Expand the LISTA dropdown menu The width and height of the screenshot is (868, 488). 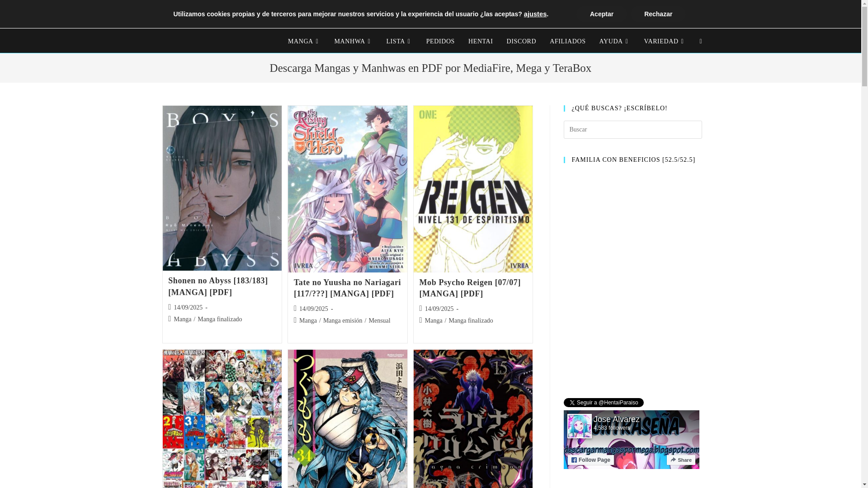(399, 41)
